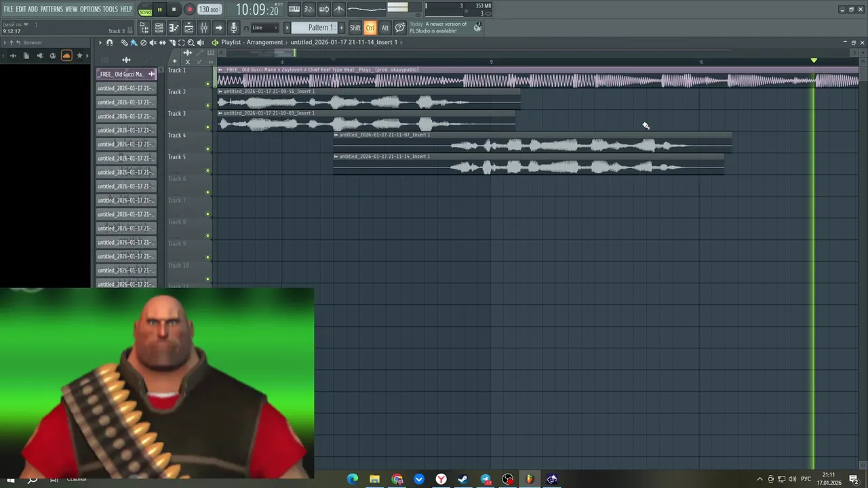Viewport: 868px width, 488px height.
Task: Select the Playback speaker tool in playlist
Action: (200, 43)
